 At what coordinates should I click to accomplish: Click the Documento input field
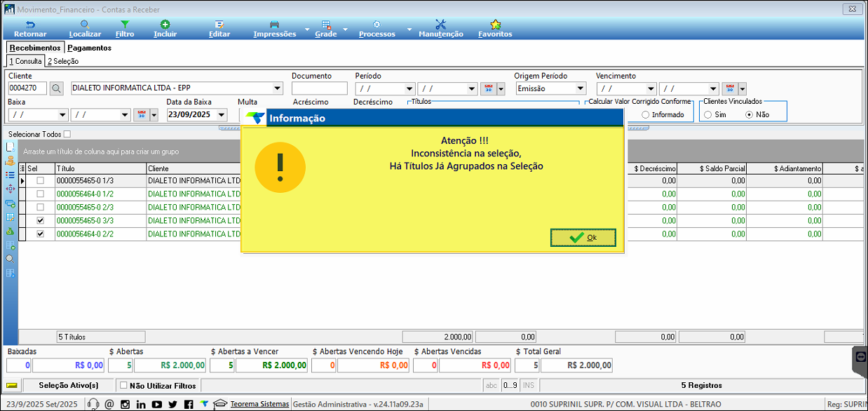click(319, 88)
